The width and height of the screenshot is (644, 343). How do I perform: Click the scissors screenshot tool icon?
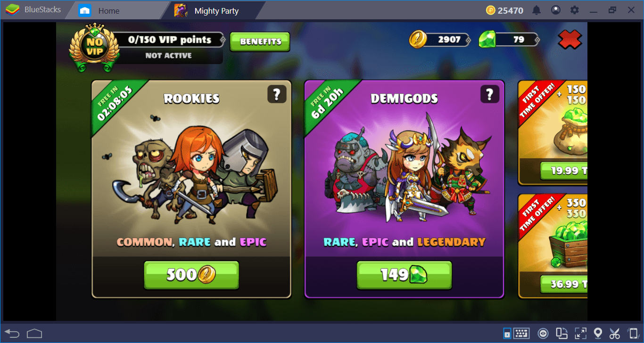[x=614, y=333]
